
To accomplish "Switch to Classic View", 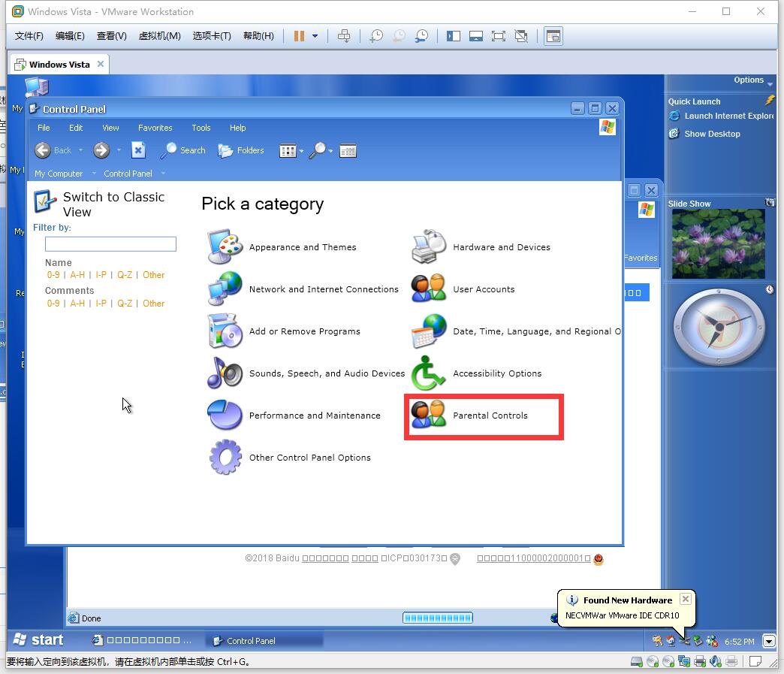I will (99, 204).
